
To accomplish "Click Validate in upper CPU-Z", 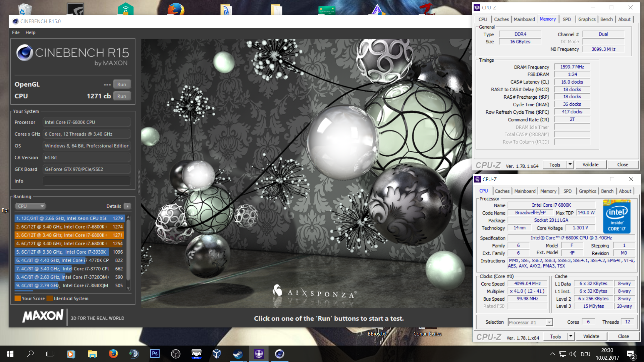I will tap(590, 165).
